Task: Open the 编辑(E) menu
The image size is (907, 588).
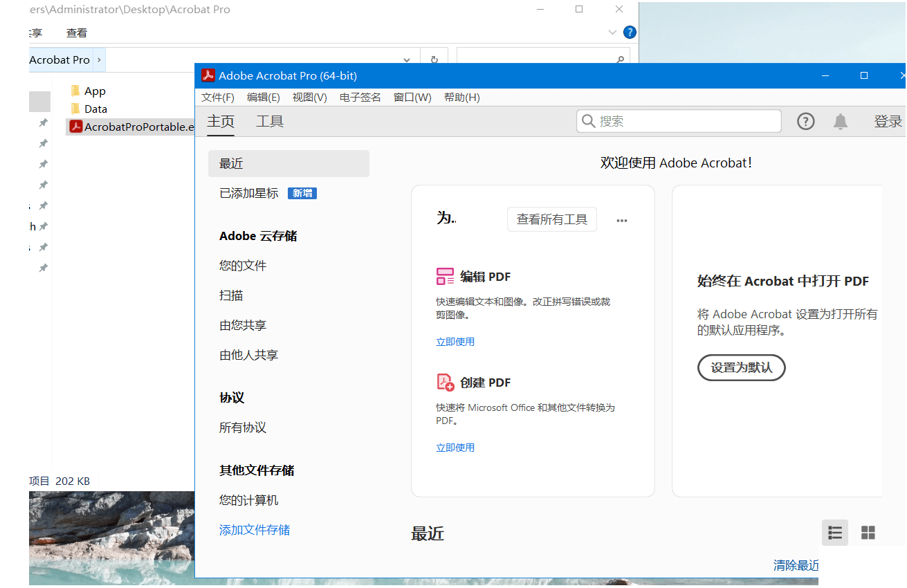Action: (x=264, y=98)
